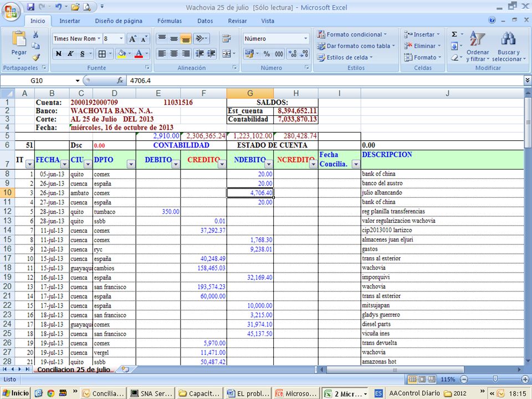Increase the cell indent

(x=211, y=54)
